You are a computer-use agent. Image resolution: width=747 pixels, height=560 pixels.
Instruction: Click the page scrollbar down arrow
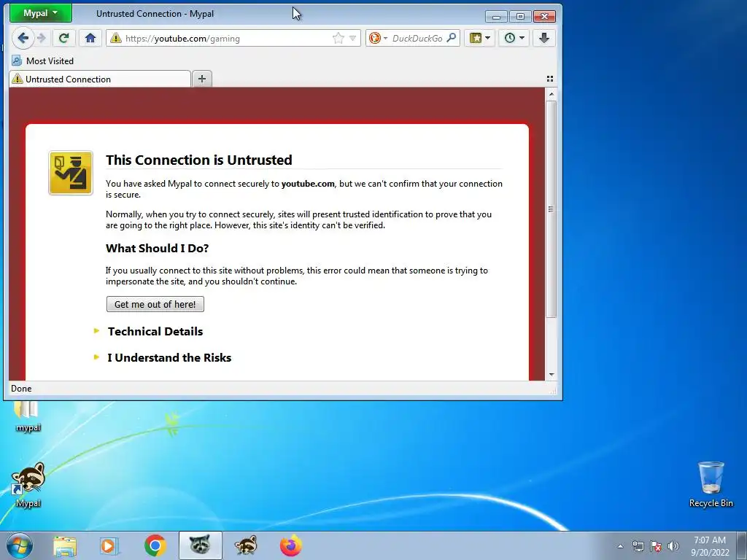(551, 375)
